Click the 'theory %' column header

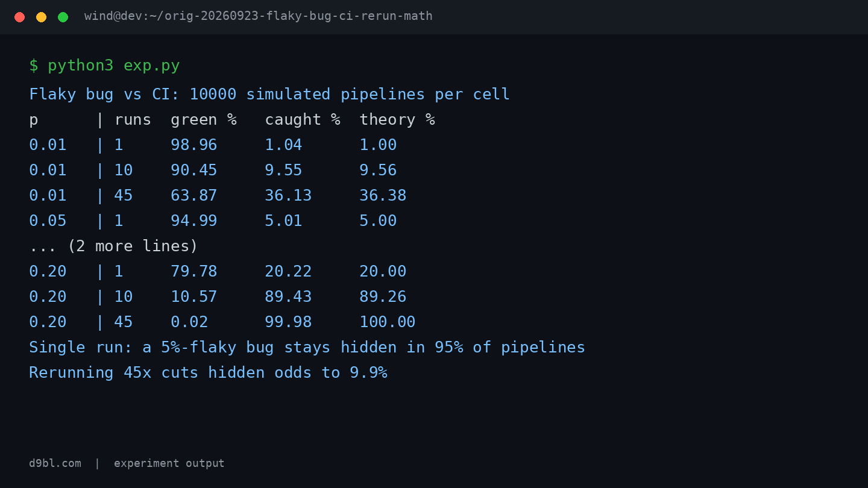click(397, 119)
